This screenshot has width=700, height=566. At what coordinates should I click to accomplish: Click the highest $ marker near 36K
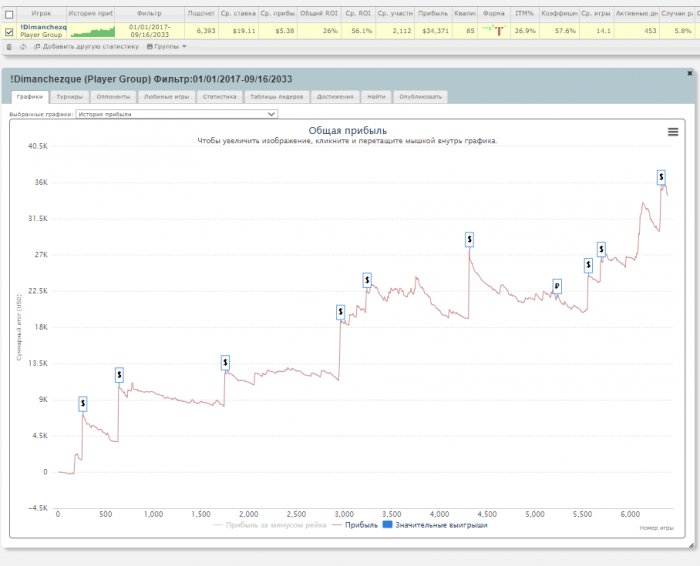(661, 176)
